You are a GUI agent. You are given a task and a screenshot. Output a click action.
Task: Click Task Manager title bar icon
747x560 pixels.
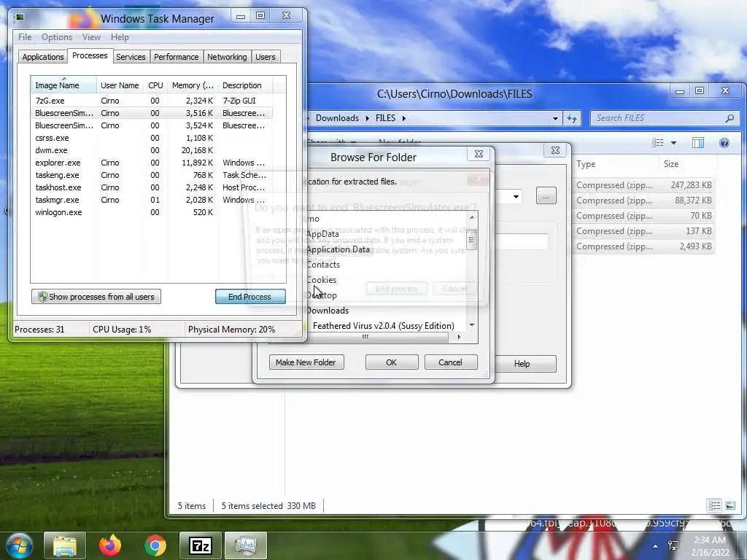20,18
